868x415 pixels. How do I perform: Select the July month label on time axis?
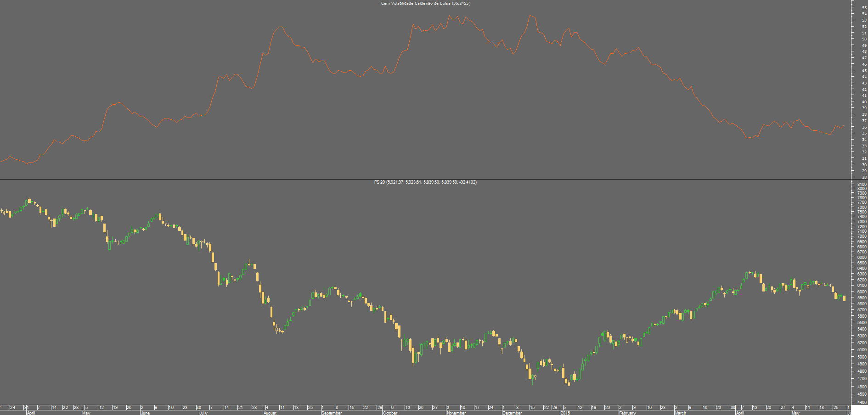point(203,413)
